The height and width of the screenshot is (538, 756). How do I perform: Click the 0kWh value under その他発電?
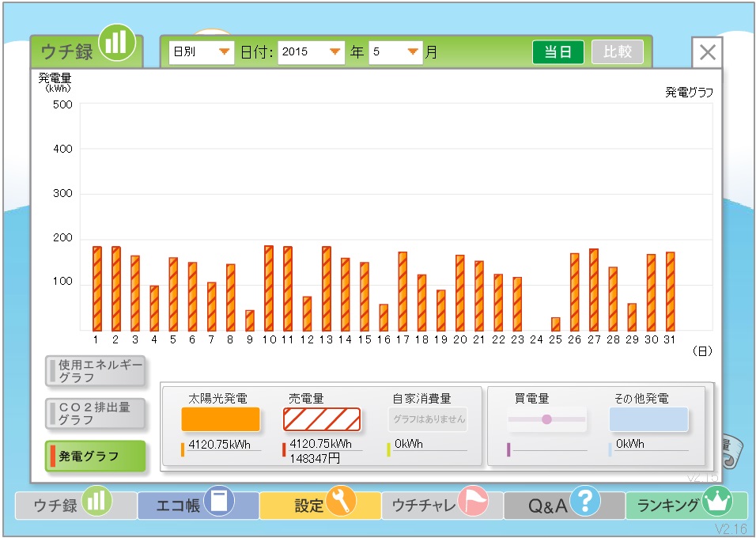(x=630, y=443)
